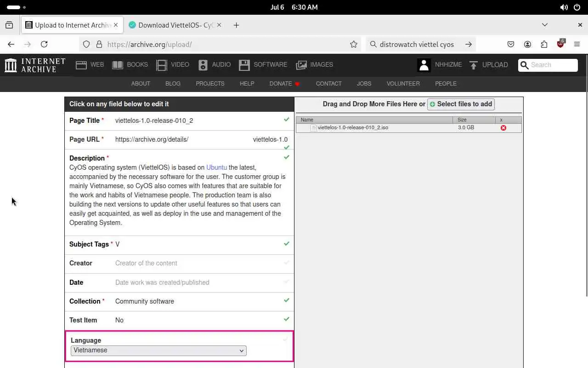Bookmark this page with star icon

tap(354, 44)
